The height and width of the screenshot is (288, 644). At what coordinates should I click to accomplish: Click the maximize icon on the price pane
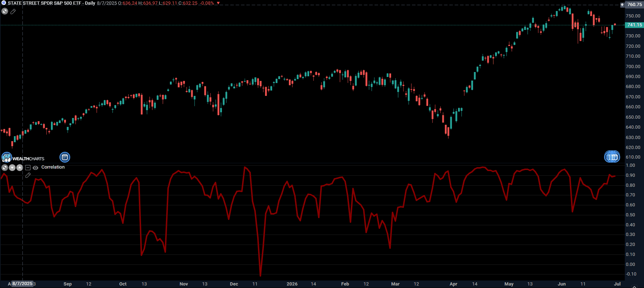point(5,11)
